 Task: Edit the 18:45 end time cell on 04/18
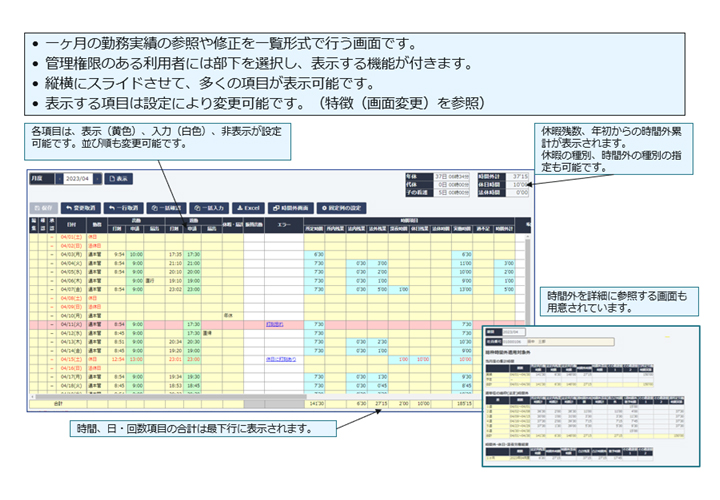192,386
